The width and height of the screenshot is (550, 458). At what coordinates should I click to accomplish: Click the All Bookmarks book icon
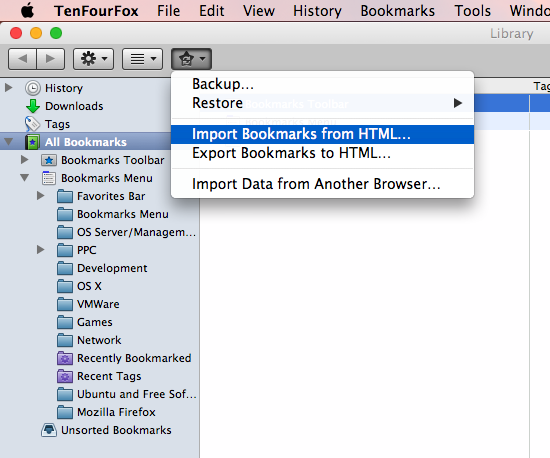point(33,142)
